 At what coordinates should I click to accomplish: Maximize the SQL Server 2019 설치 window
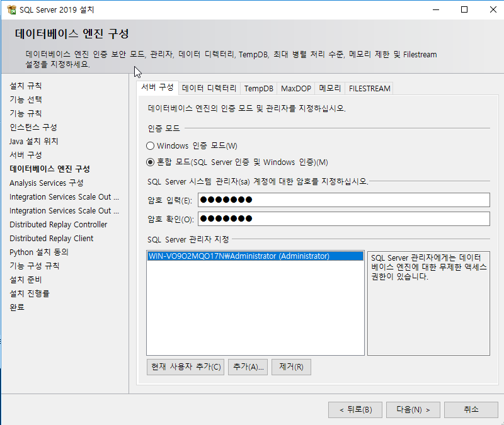[x=464, y=9]
